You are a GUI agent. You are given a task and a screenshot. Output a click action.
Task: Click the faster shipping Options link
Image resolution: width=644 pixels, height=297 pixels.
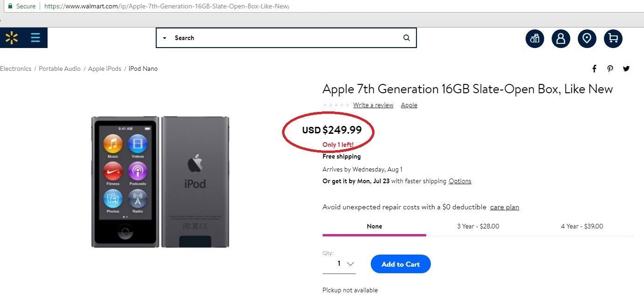tap(460, 181)
